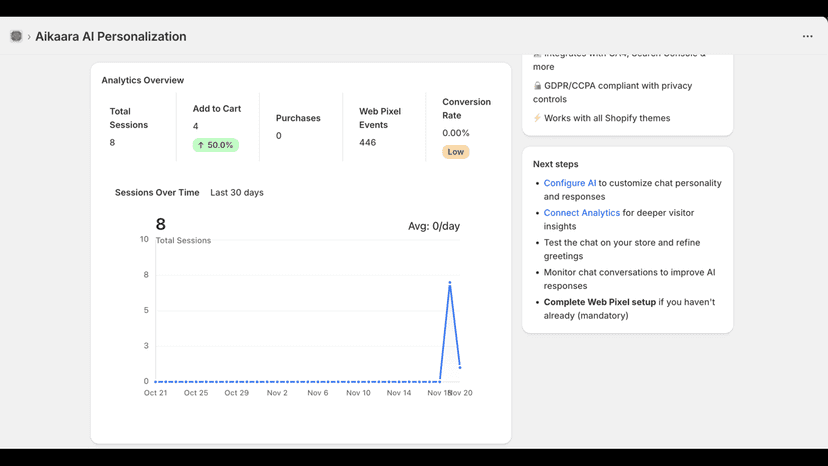Click the Nov 14 axis label
This screenshot has width=828, height=466.
tap(399, 393)
